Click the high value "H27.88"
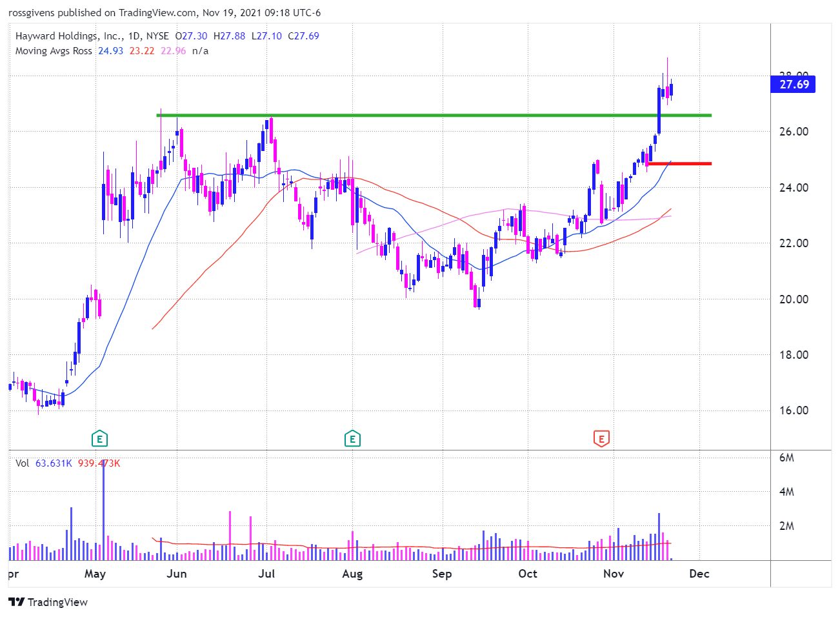The width and height of the screenshot is (840, 617). coord(230,36)
